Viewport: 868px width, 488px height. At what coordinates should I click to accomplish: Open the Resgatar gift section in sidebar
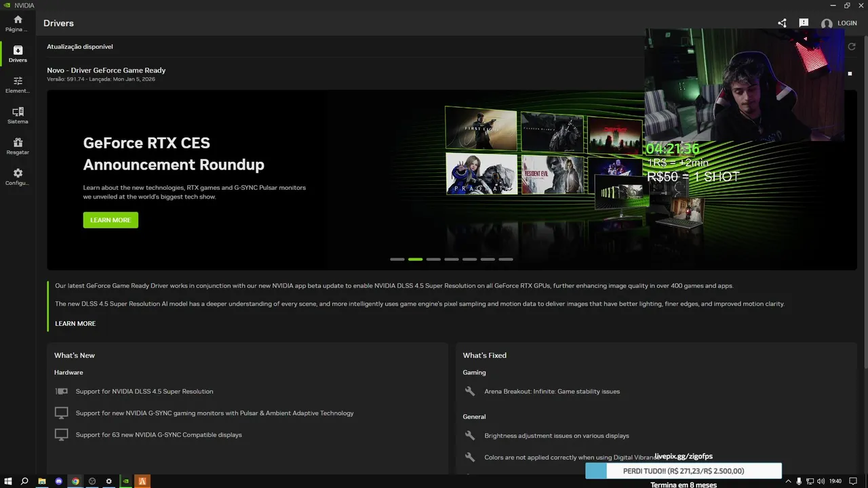coord(18,146)
